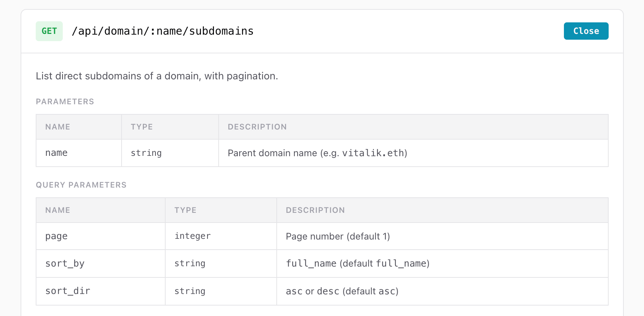The width and height of the screenshot is (644, 316).
Task: Click the DESCRIPTION header in Query Parameters table
Action: (x=315, y=210)
